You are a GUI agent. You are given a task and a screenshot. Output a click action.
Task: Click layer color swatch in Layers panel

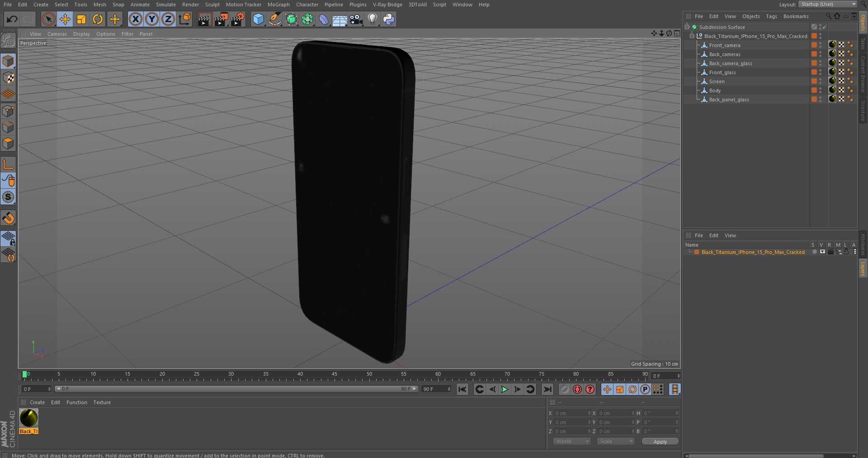(697, 252)
